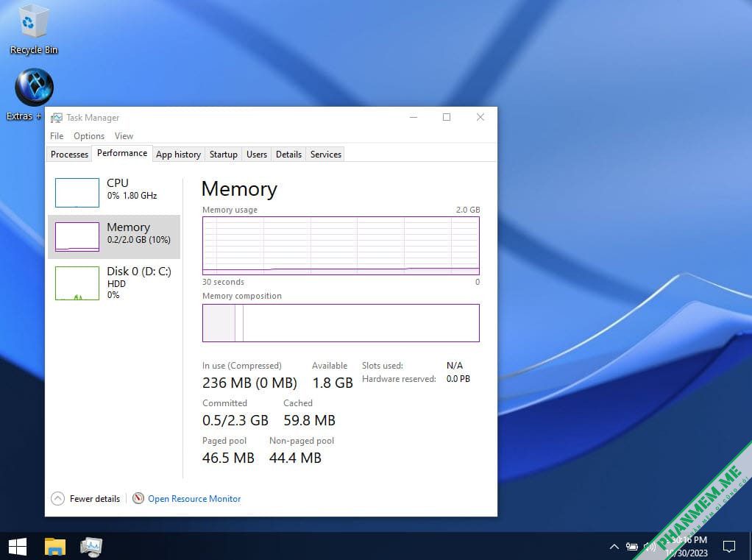Viewport: 752px width, 560px height.
Task: Open the Services tab
Action: [x=326, y=155]
